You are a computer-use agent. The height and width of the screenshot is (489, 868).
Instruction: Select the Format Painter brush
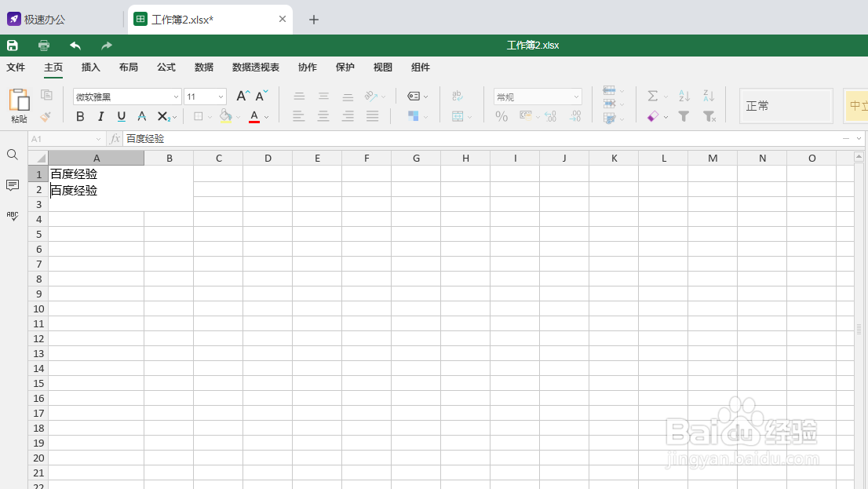[x=46, y=116]
